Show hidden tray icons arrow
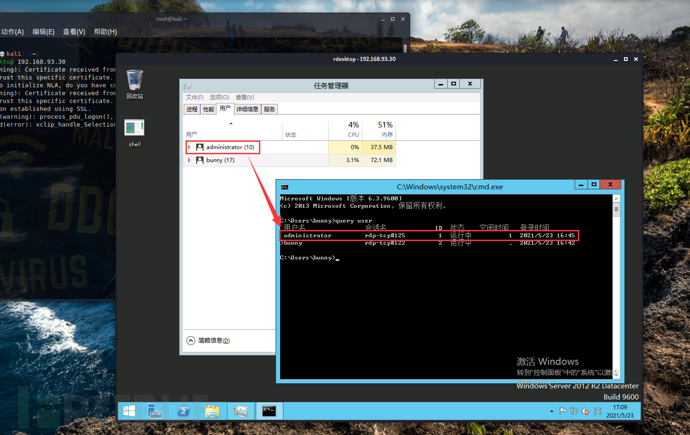 coord(551,411)
